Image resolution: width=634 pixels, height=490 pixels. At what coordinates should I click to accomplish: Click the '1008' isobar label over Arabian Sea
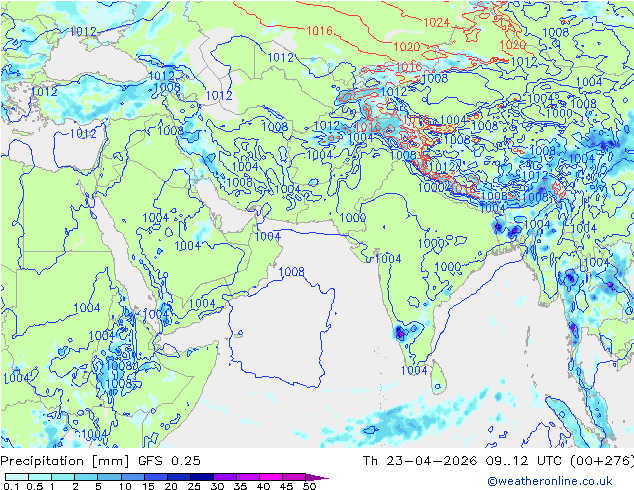point(292,271)
